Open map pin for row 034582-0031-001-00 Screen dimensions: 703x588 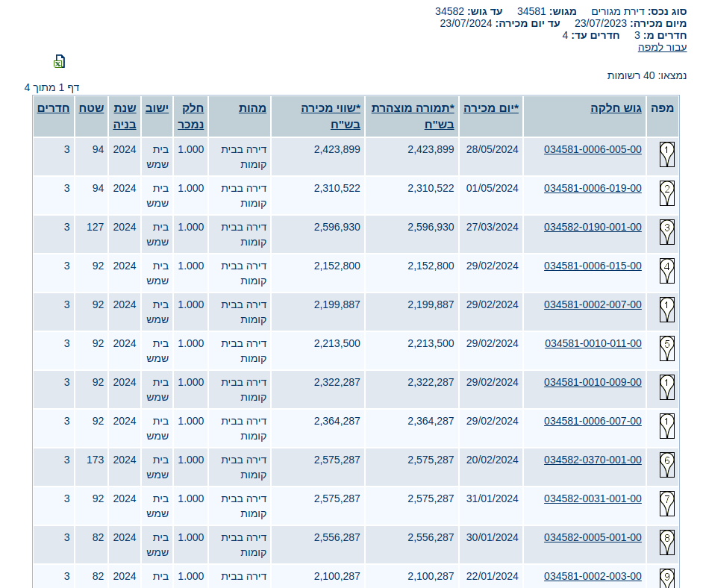[666, 504]
